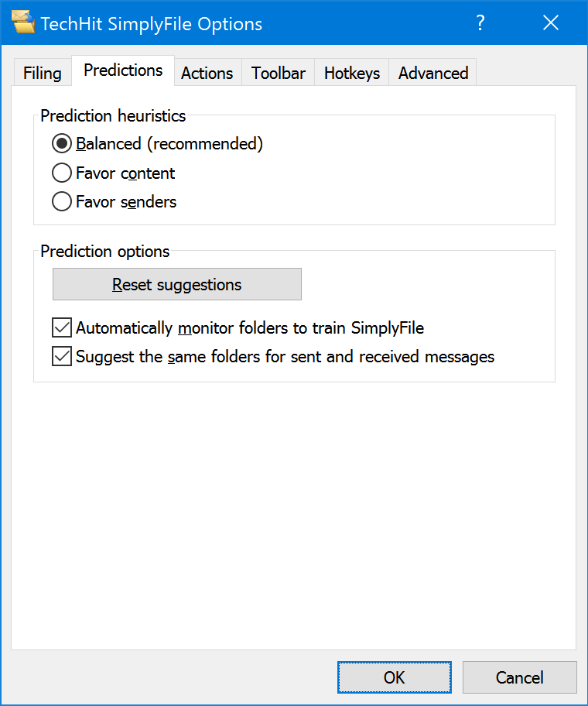Viewport: 588px width, 706px height.
Task: Switch to the Filing tab
Action: coord(43,73)
